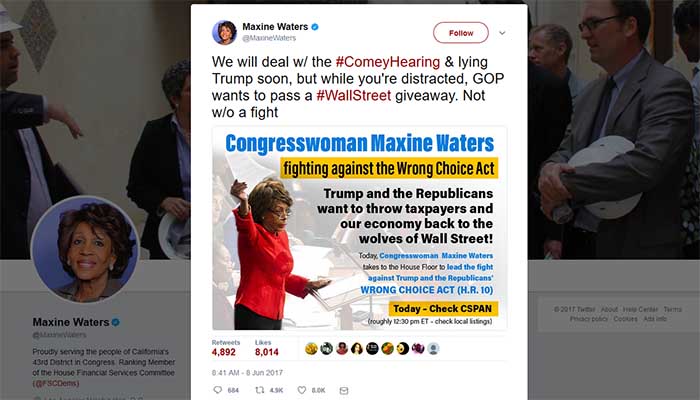Screen dimensions: 700x400
Task: Open the @FSCDems link in bio
Action: (x=56, y=383)
